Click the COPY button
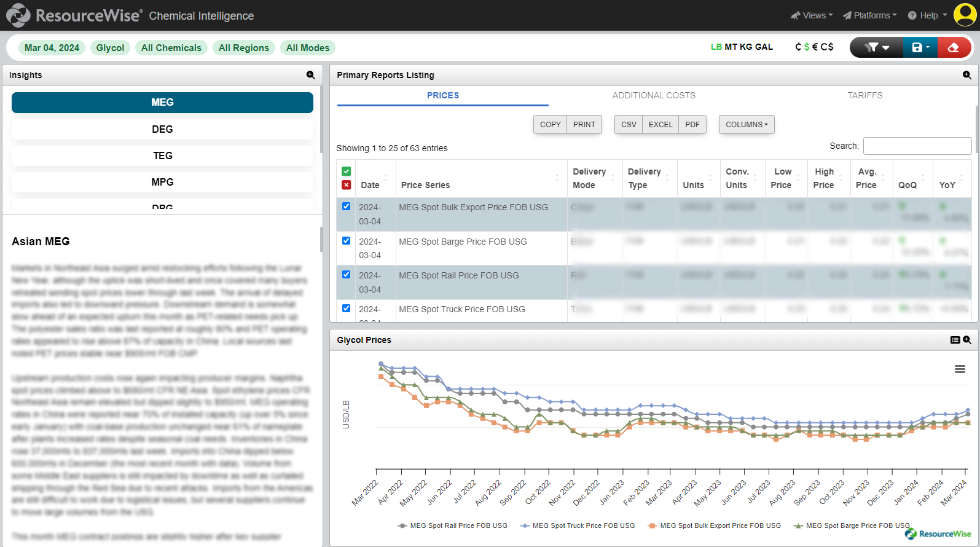This screenshot has width=980, height=547. tap(550, 124)
